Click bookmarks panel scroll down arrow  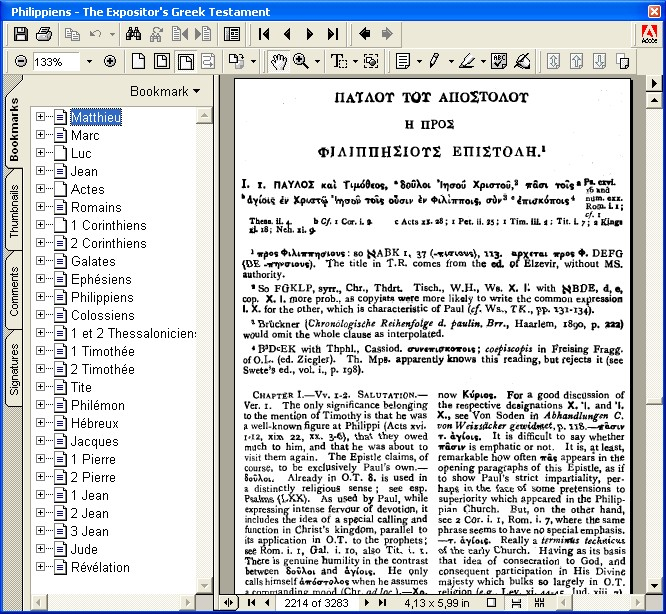tap(204, 586)
